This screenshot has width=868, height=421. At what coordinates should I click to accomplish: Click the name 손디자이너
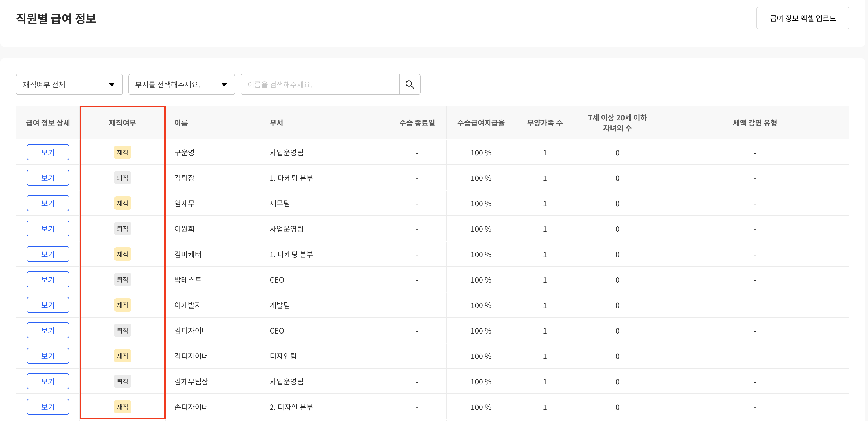click(x=191, y=407)
